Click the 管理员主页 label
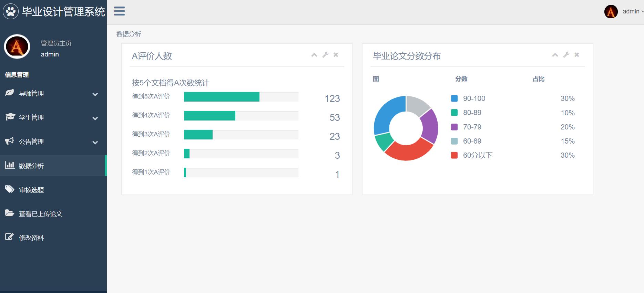 56,43
